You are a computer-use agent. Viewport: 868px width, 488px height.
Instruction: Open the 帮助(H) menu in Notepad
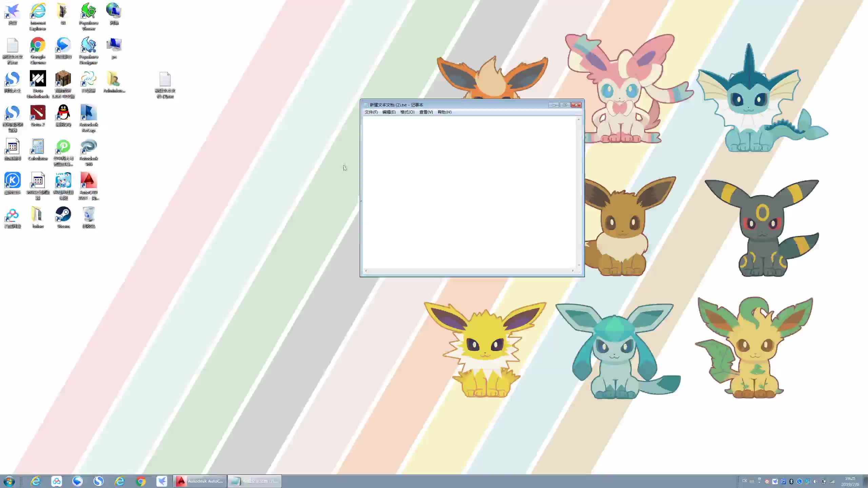[x=445, y=112]
